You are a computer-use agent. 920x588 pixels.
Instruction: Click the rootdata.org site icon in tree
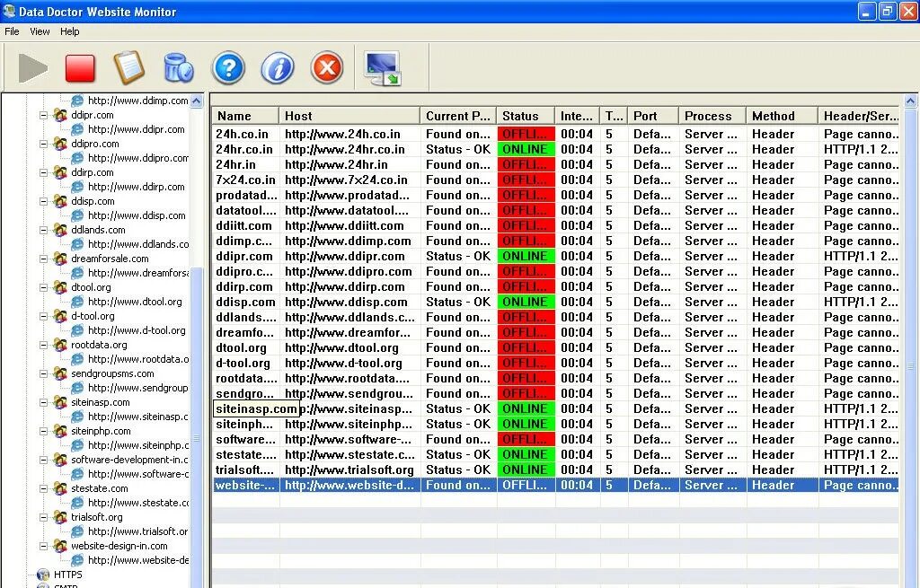coord(60,345)
